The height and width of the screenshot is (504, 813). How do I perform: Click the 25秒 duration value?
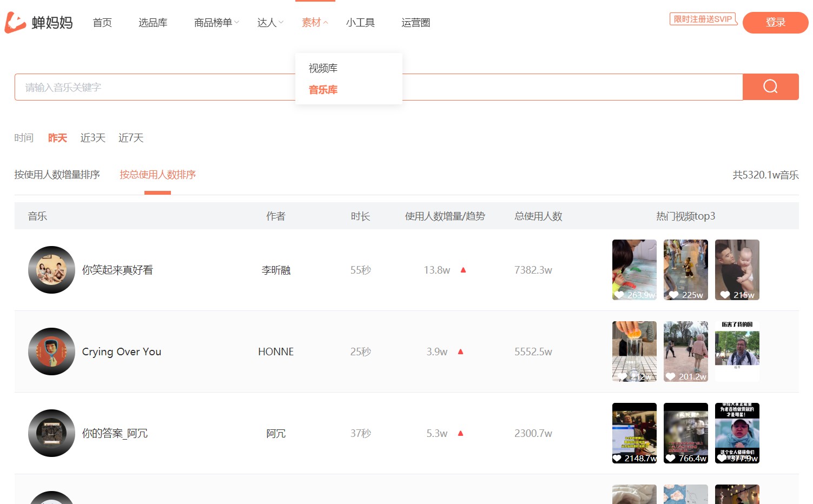point(360,352)
